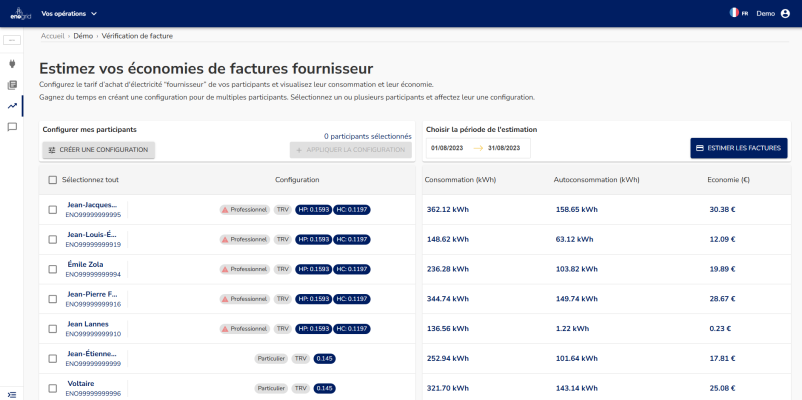Click the expand sidebar icon at bottom left
This screenshot has width=802, height=400.
coord(12,393)
